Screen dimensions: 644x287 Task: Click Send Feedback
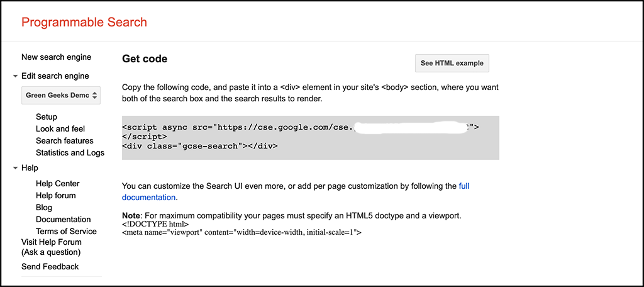(x=50, y=266)
